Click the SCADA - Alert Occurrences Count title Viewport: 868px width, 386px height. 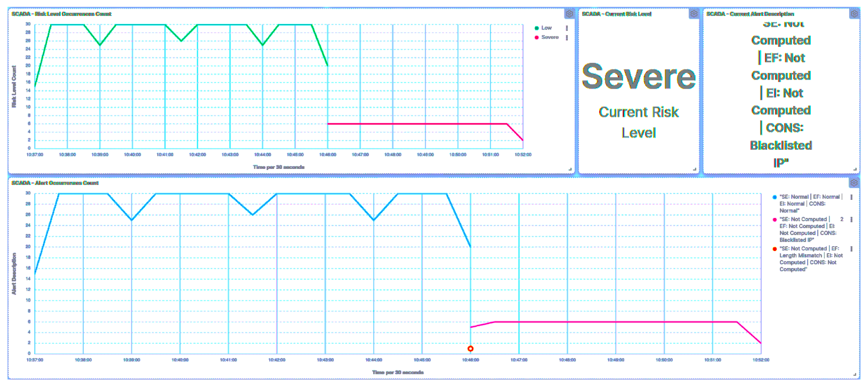click(x=55, y=183)
